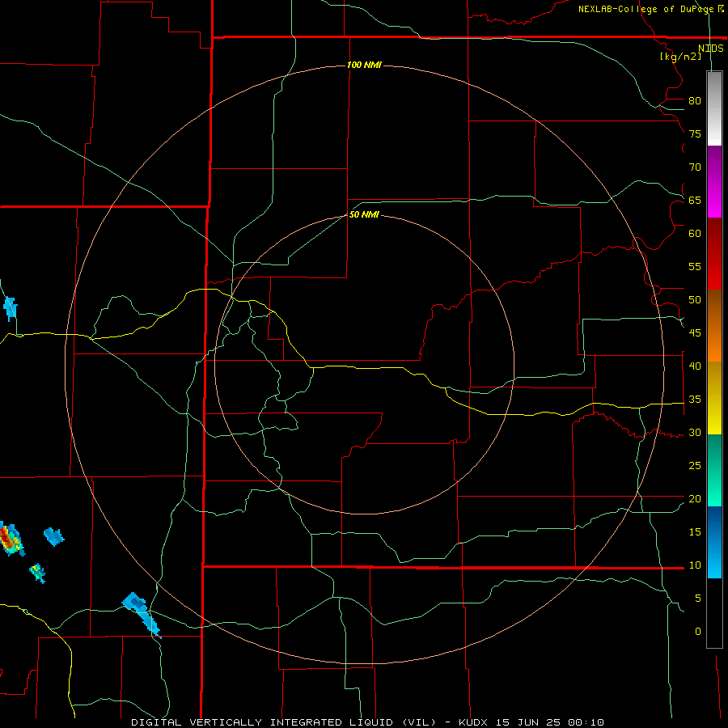Image resolution: width=728 pixels, height=728 pixels.
Task: Select the orange-brown segment of the color bar
Action: point(714,325)
